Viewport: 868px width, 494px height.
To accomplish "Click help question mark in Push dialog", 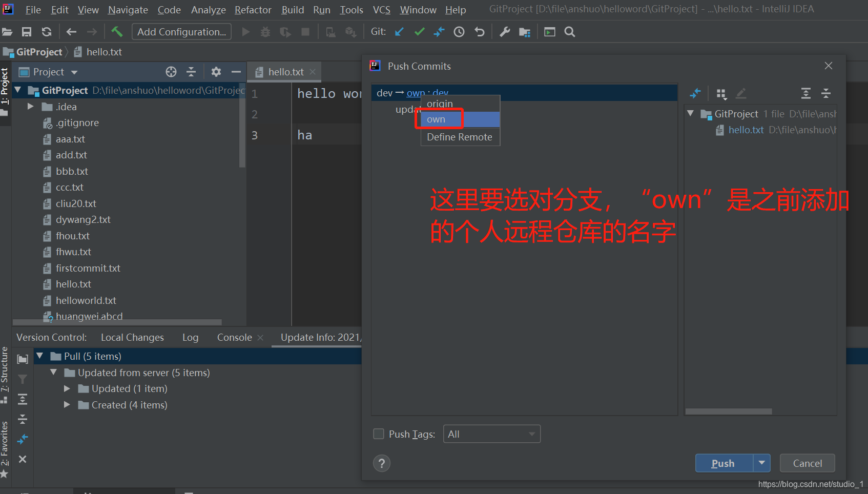I will pyautogui.click(x=382, y=463).
